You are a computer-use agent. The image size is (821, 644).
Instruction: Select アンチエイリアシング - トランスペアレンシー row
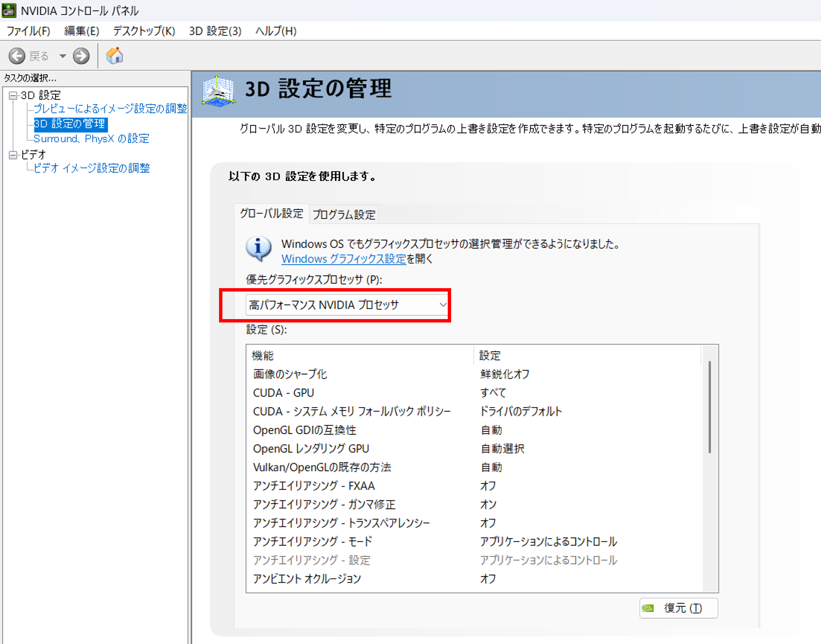(x=474, y=523)
